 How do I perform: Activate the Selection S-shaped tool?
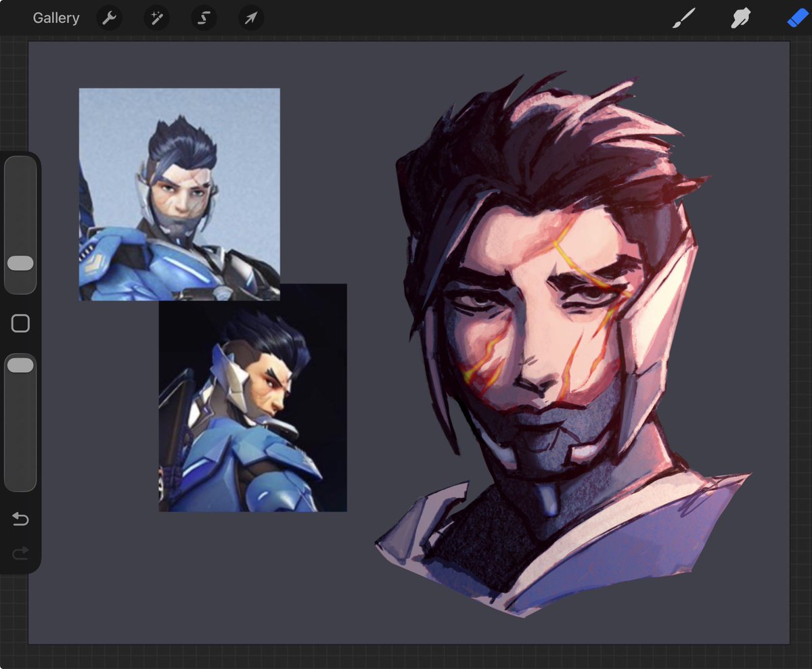click(x=204, y=18)
